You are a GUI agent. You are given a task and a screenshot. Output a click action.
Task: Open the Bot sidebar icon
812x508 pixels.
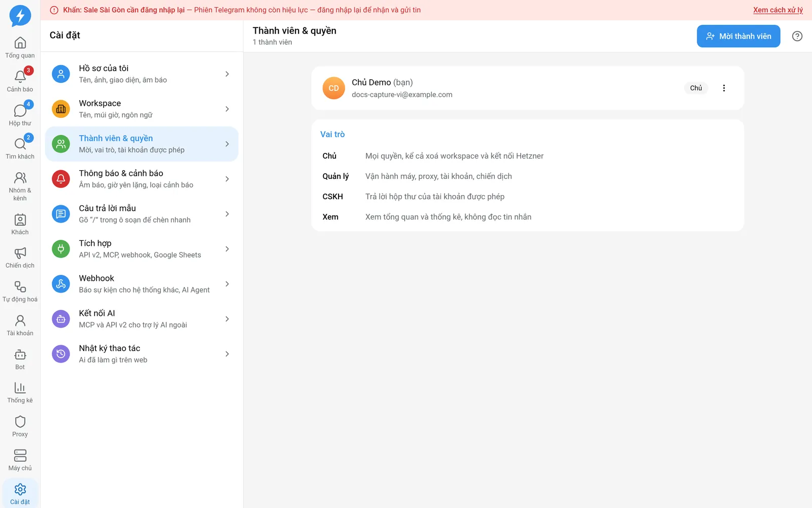[20, 355]
